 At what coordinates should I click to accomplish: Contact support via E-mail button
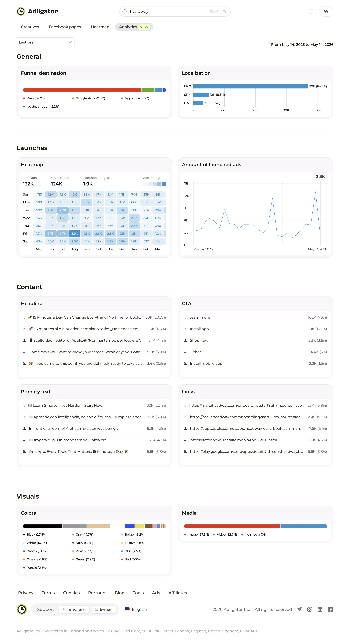pos(104,609)
